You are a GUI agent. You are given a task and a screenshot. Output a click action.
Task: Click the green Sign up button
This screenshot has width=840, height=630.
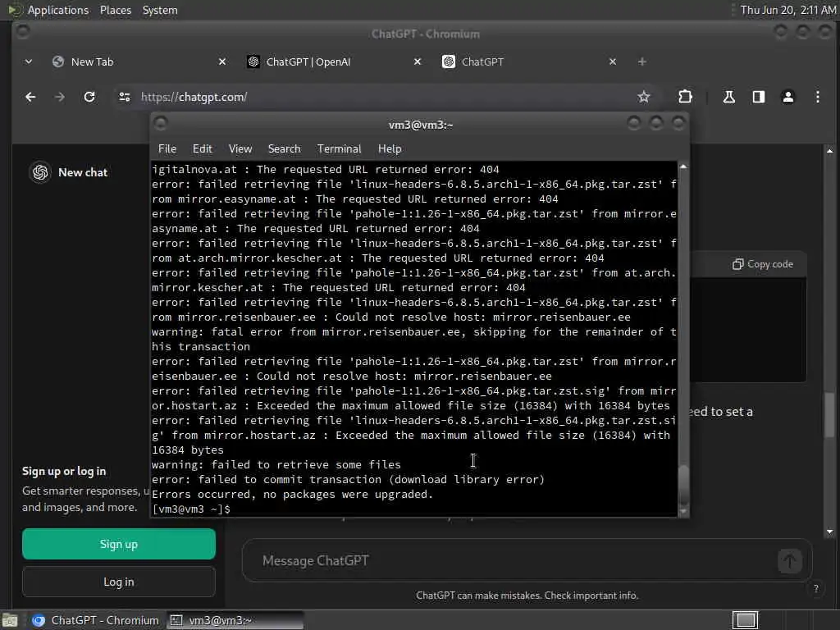pyautogui.click(x=119, y=545)
